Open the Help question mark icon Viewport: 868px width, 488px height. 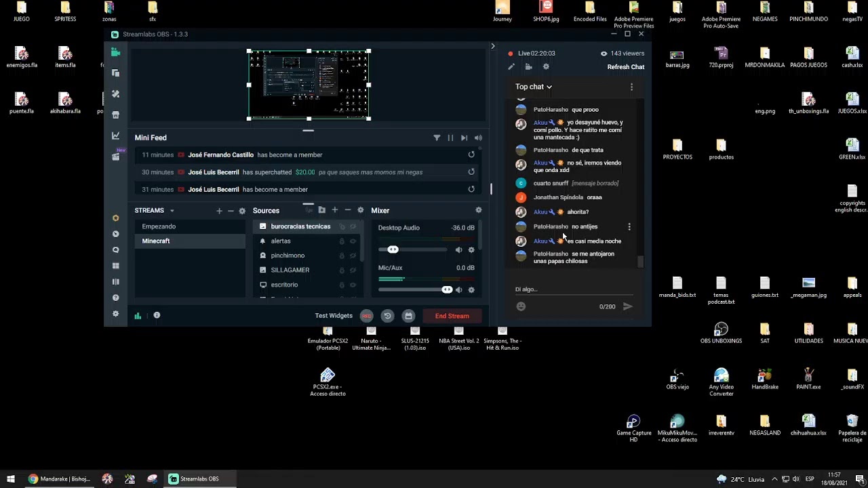pyautogui.click(x=116, y=298)
